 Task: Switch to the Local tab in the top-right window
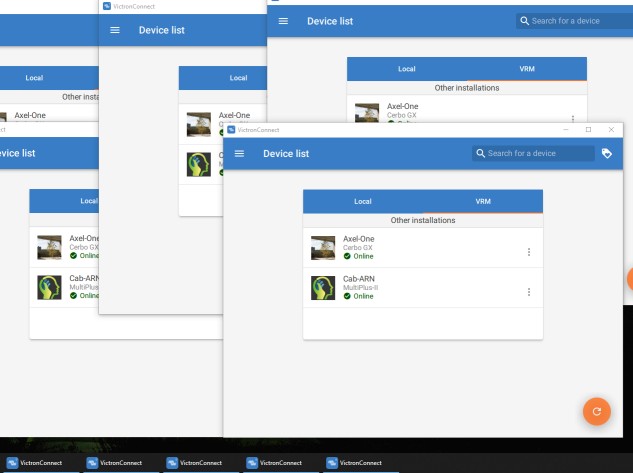coord(407,69)
